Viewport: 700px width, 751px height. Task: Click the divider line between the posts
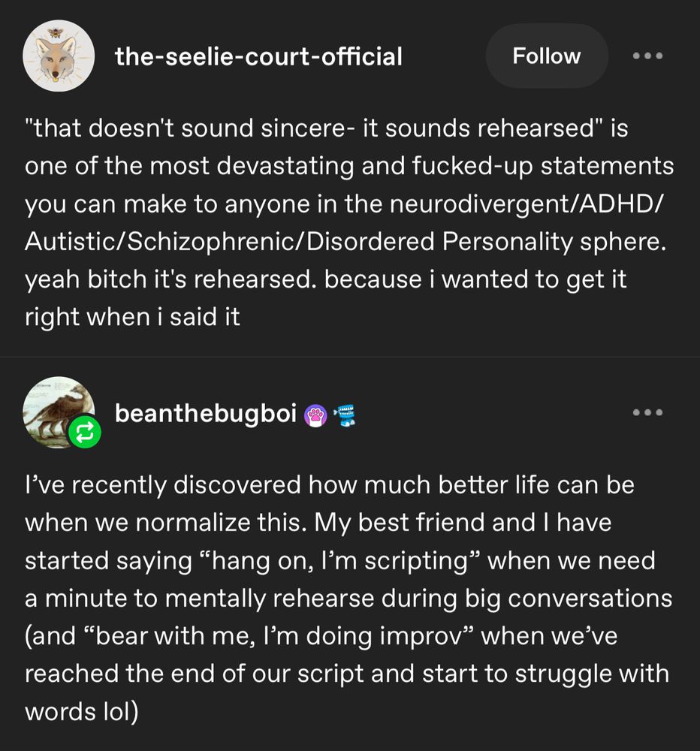pos(350,357)
